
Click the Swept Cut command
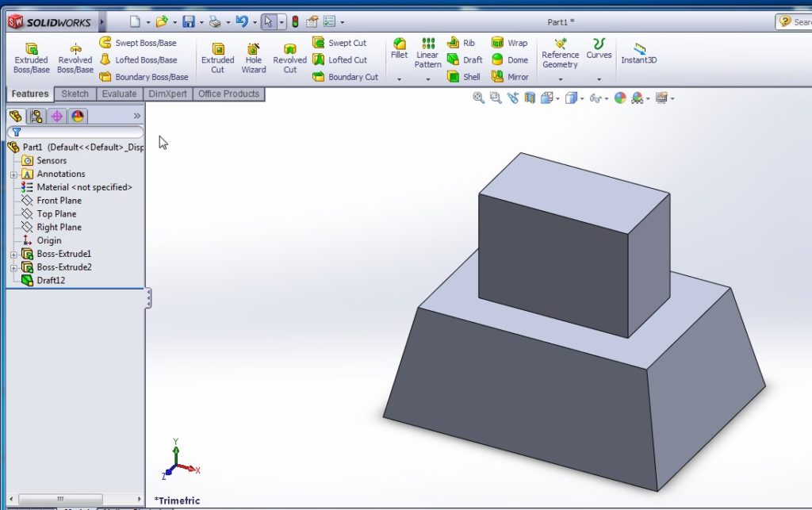coord(342,43)
